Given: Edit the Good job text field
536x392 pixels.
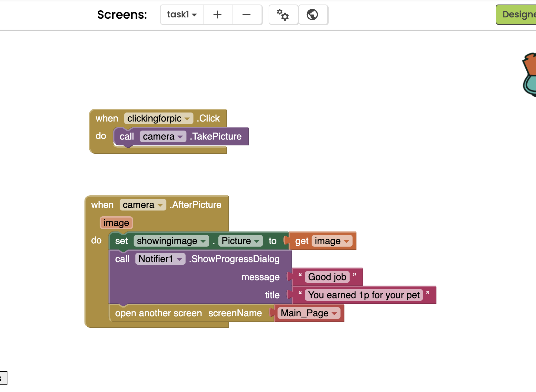Looking at the screenshot, I should click(327, 277).
